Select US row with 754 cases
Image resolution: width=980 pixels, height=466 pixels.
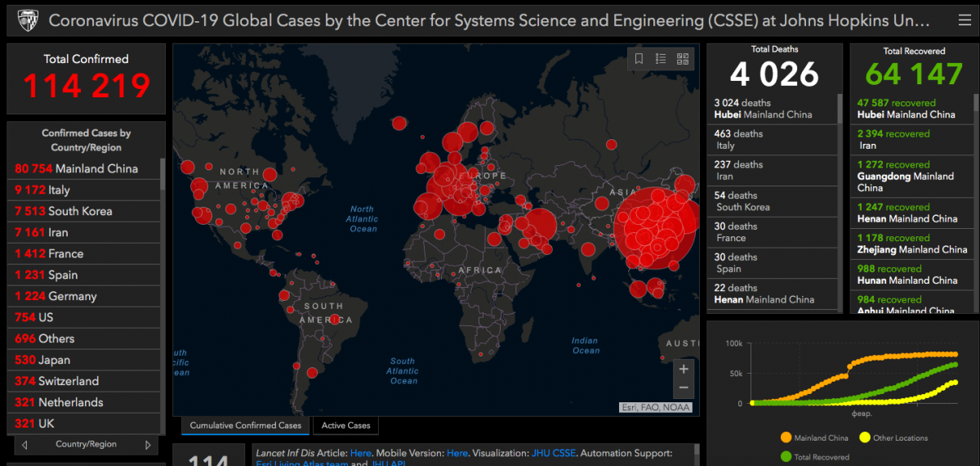pos(84,317)
